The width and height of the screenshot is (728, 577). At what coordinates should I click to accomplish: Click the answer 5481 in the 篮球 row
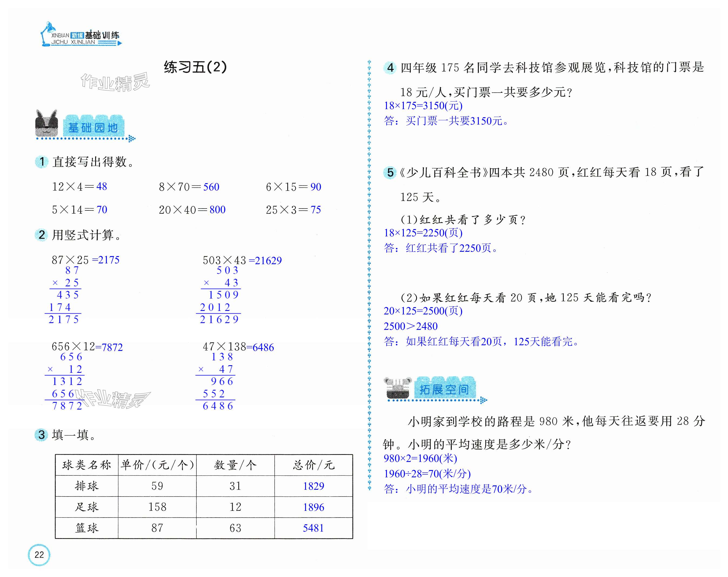pyautogui.click(x=313, y=528)
